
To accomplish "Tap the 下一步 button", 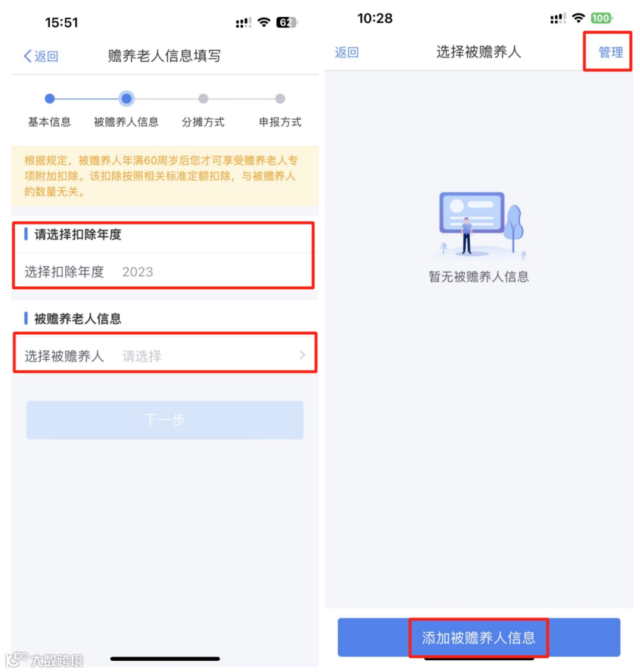I will [x=165, y=420].
